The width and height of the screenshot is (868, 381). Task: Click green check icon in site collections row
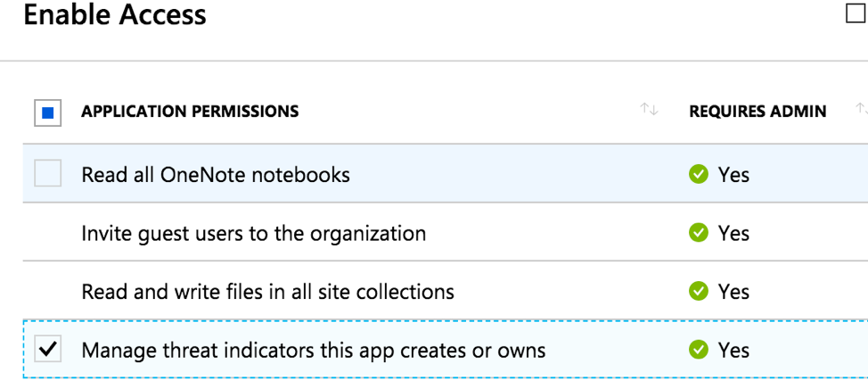[699, 291]
